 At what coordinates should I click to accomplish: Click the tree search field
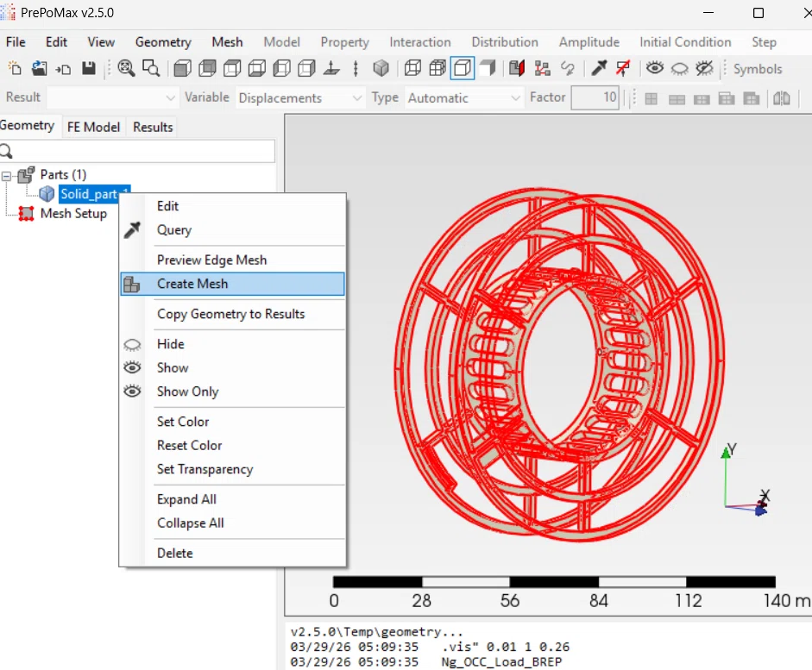(x=137, y=151)
